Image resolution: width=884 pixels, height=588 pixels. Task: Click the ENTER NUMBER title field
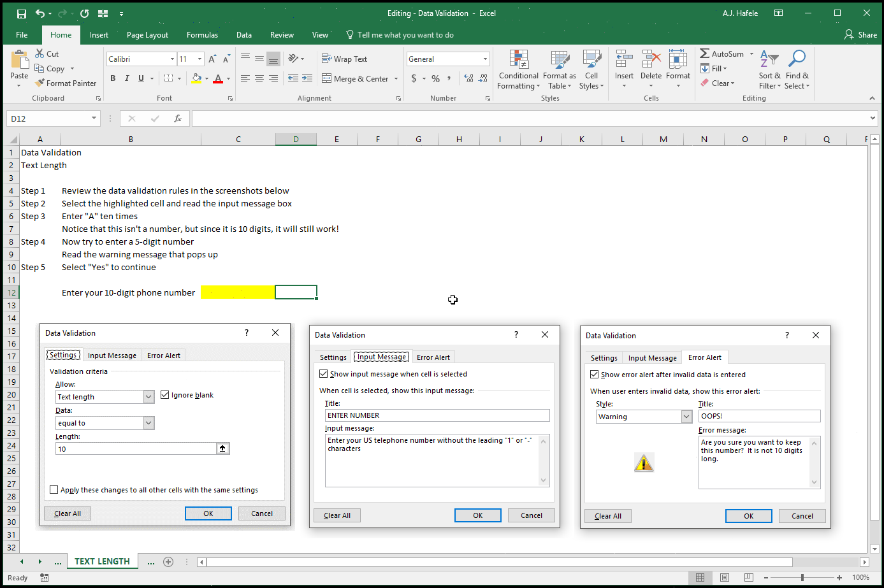(x=437, y=415)
